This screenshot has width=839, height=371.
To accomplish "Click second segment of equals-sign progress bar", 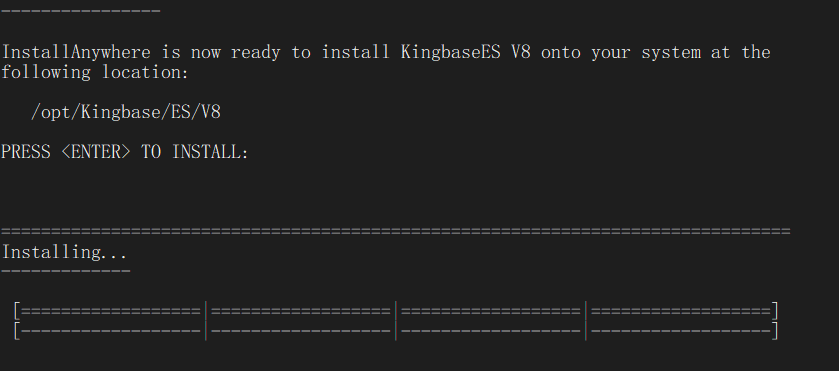I will (x=301, y=311).
